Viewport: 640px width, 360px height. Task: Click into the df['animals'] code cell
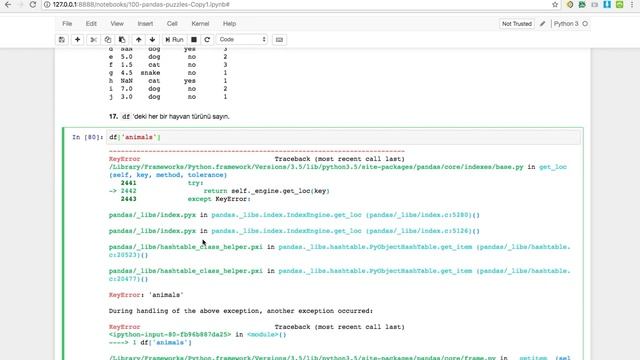(343, 137)
